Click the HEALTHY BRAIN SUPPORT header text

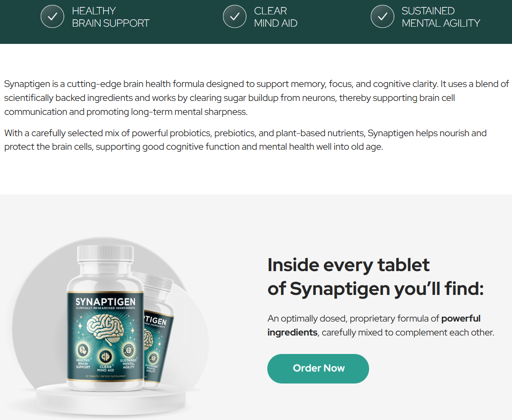[110, 17]
